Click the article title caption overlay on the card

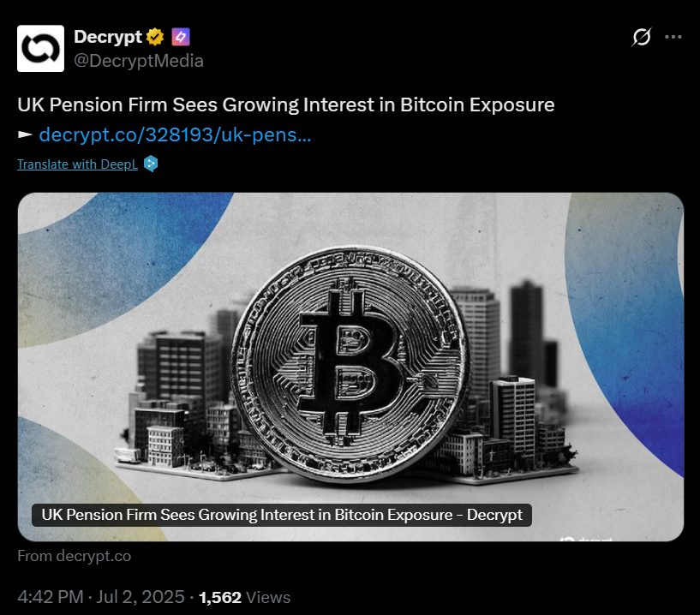pyautogui.click(x=282, y=515)
